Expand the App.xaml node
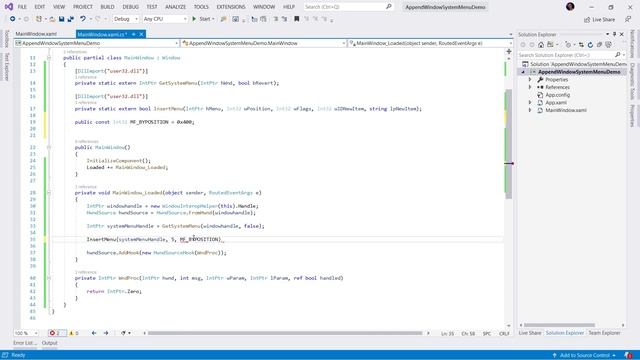Viewport: 640px width, 360px height. 530,102
